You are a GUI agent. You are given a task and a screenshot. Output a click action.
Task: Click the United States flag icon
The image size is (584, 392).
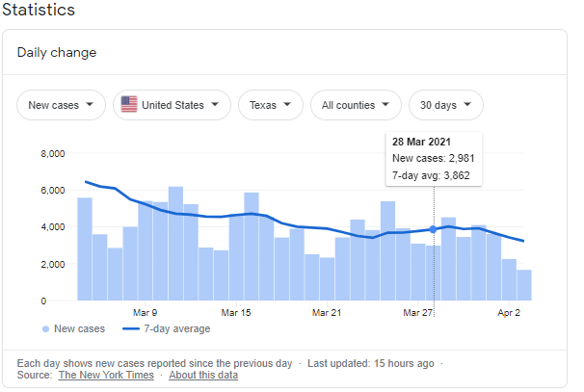point(129,105)
